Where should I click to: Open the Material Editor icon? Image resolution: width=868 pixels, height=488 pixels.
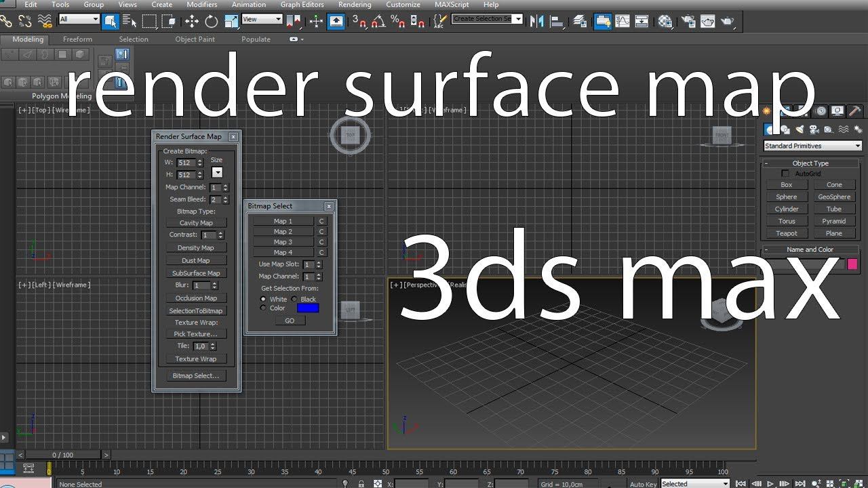[x=665, y=21]
